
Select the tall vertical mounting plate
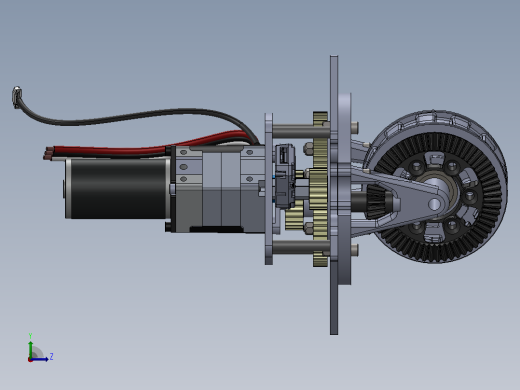(x=334, y=195)
